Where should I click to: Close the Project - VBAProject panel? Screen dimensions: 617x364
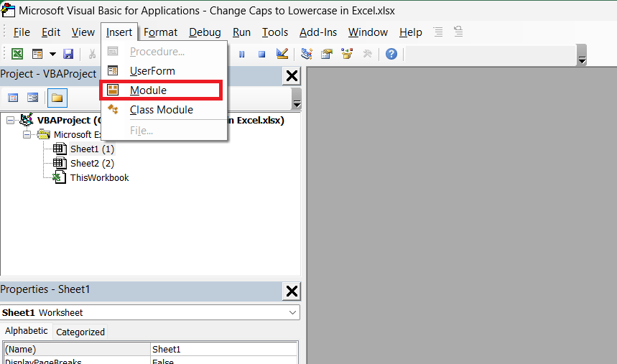click(x=292, y=75)
